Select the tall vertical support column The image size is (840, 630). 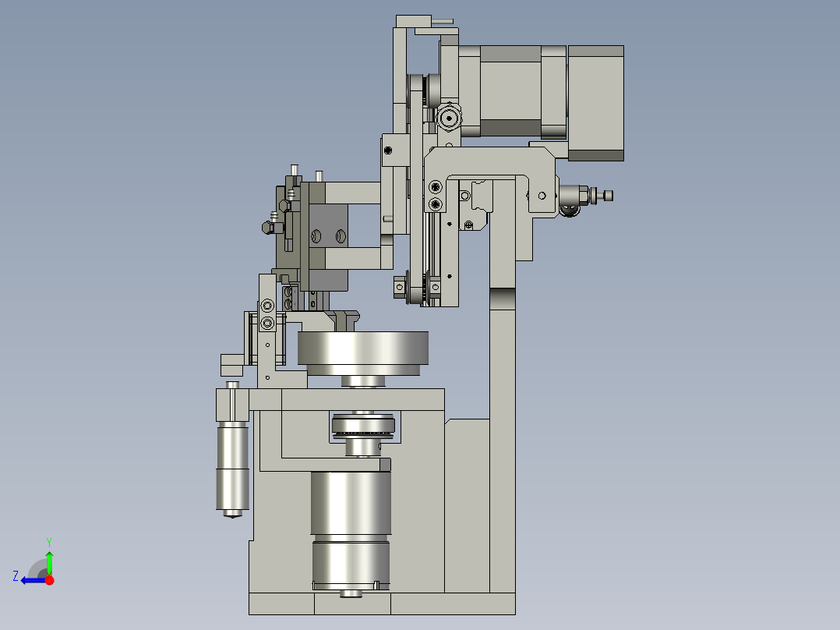point(503,386)
